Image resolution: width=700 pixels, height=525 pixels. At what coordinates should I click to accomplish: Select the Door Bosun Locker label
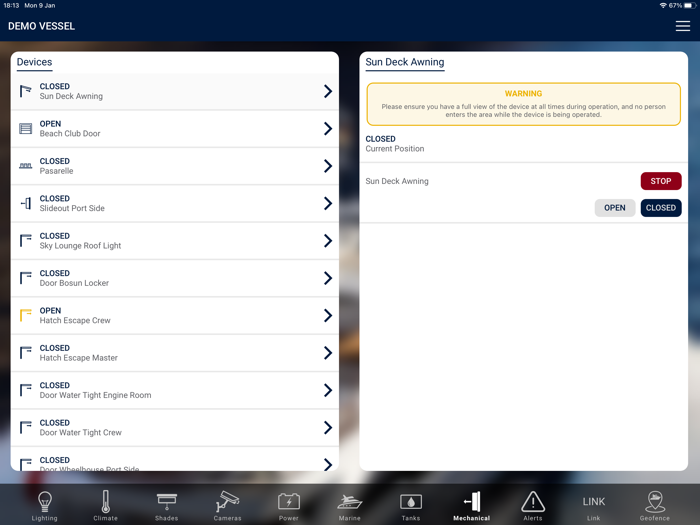(74, 283)
